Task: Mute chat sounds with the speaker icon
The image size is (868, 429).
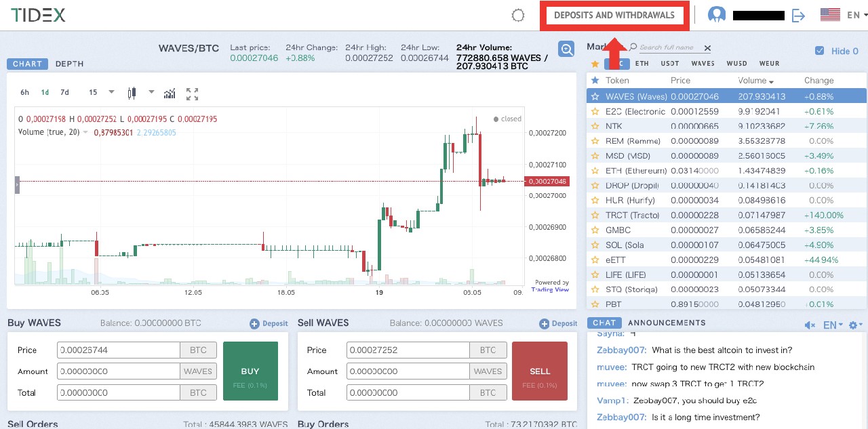Action: 810,325
